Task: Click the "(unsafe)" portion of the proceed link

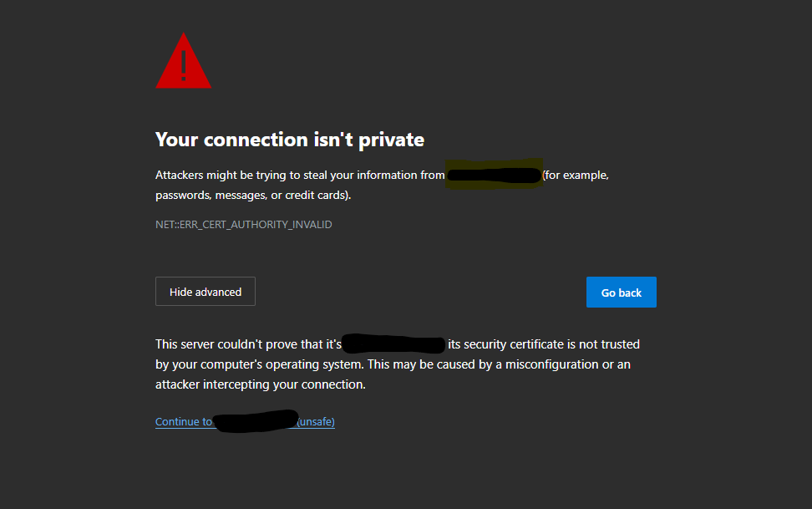Action: (x=316, y=422)
